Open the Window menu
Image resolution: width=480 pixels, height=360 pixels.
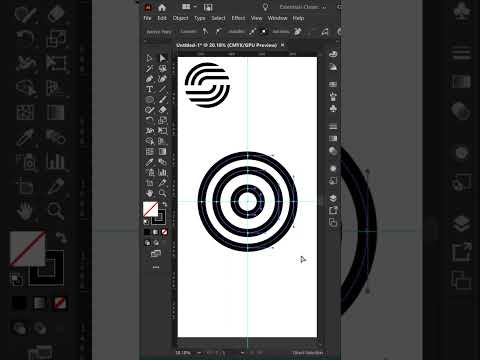pyautogui.click(x=277, y=18)
